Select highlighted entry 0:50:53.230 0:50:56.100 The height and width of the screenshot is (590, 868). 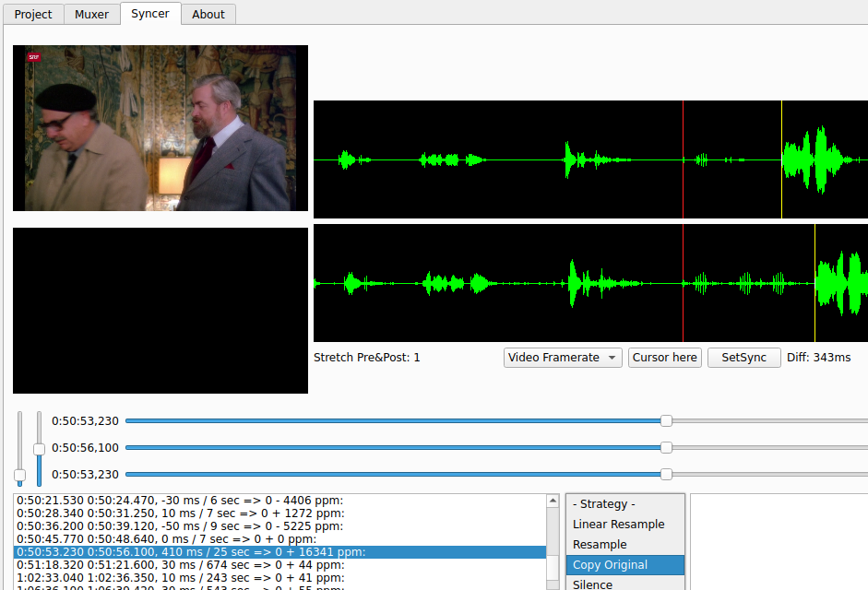(x=279, y=552)
